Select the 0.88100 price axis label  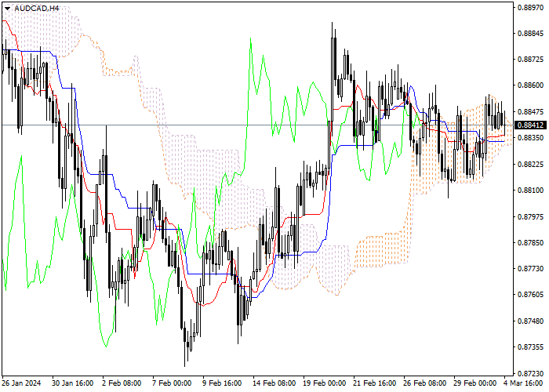tap(530, 191)
